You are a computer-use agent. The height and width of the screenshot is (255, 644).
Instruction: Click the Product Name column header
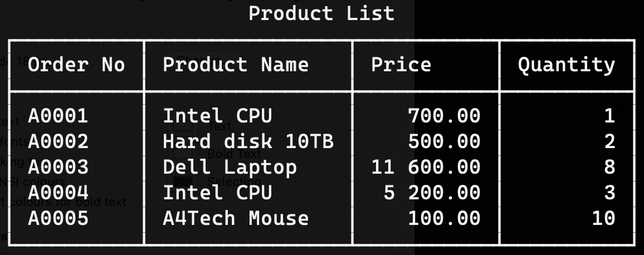pyautogui.click(x=236, y=65)
